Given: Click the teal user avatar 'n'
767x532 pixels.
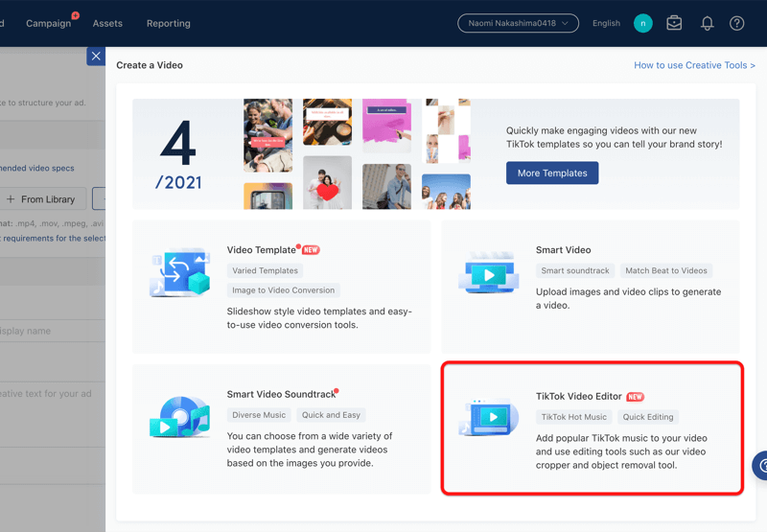Looking at the screenshot, I should pos(642,23).
